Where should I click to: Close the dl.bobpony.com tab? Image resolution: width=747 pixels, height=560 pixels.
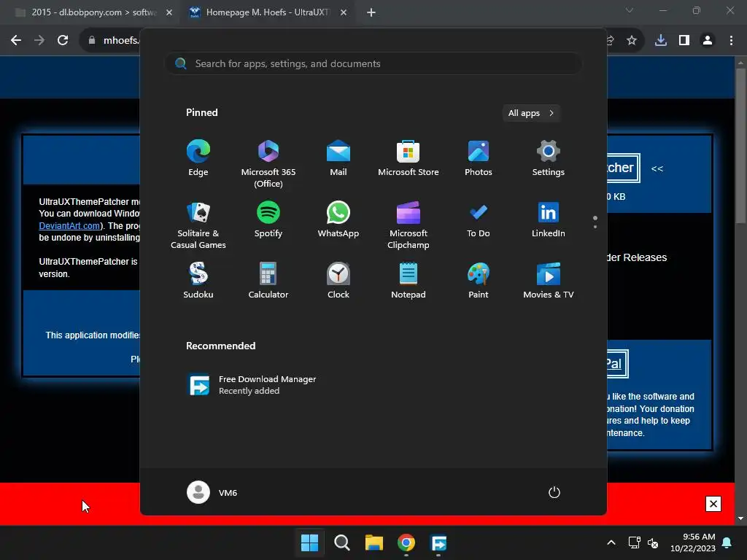[x=169, y=12]
